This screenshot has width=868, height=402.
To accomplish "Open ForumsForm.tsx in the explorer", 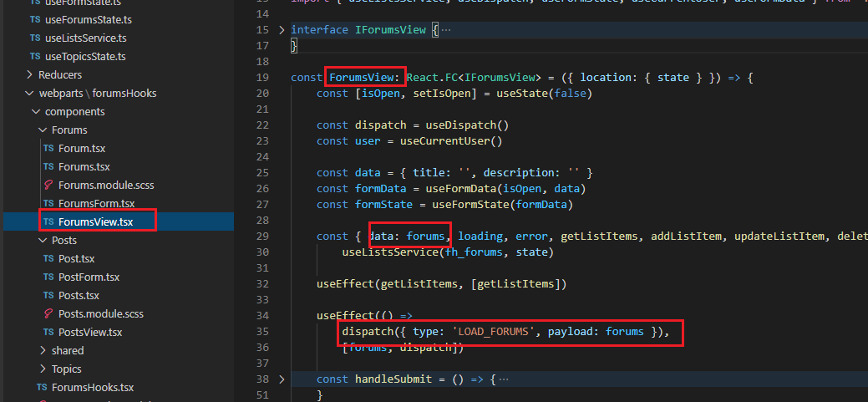I will coord(96,203).
